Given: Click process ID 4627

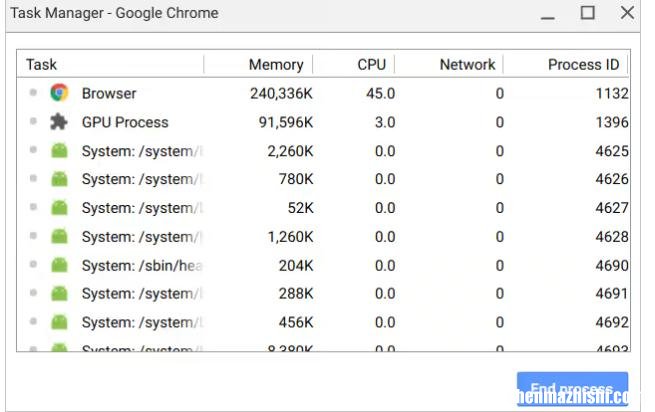Looking at the screenshot, I should tap(612, 208).
